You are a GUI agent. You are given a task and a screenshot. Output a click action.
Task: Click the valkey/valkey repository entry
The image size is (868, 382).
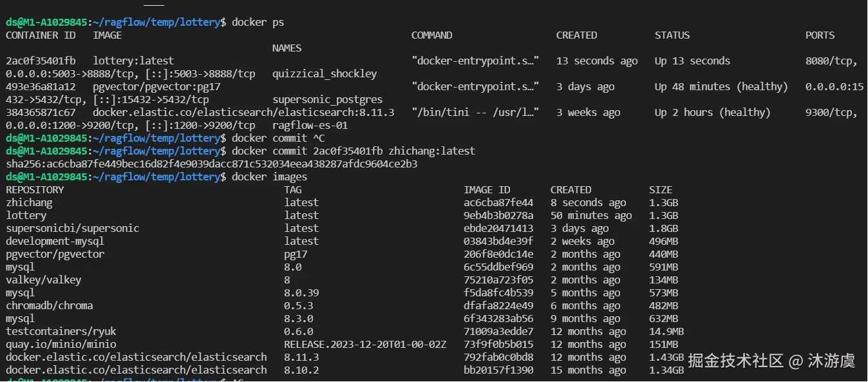[x=43, y=280]
